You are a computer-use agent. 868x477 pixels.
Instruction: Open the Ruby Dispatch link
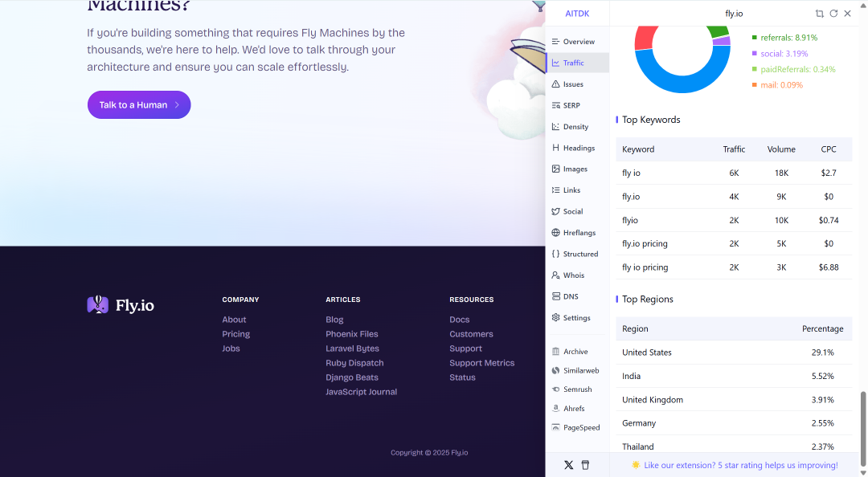(354, 362)
